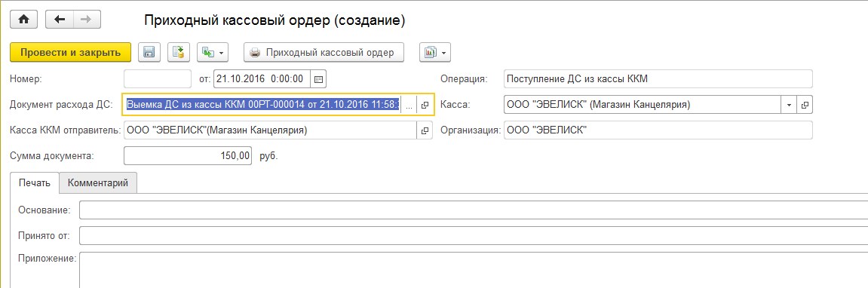This screenshot has height=288, width=868.
Task: Print Приходный кассовый ордер
Action: tap(324, 53)
